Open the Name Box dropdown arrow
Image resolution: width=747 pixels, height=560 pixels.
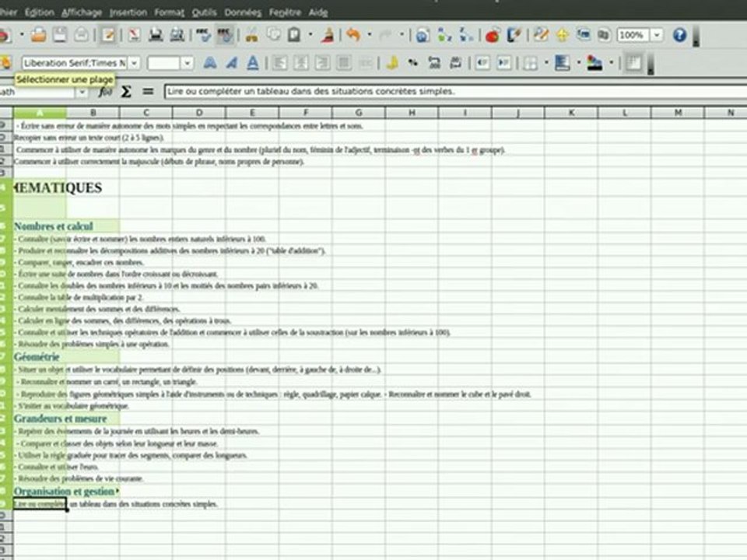[82, 92]
